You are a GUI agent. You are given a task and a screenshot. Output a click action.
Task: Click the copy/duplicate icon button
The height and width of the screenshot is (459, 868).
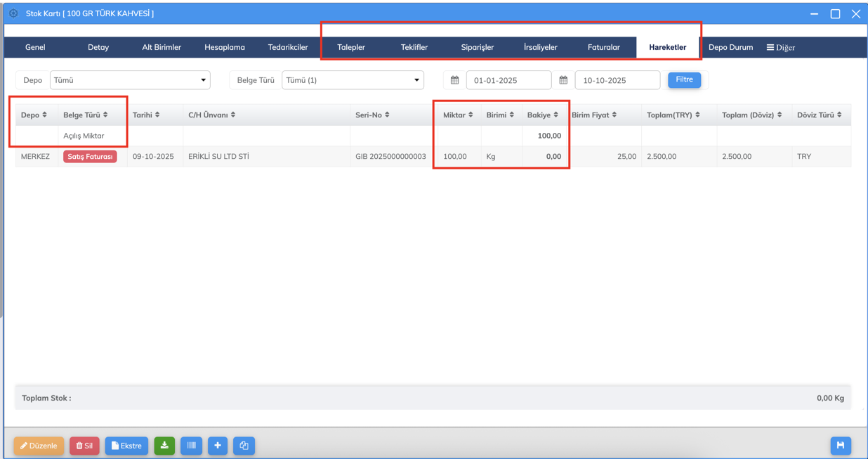244,446
